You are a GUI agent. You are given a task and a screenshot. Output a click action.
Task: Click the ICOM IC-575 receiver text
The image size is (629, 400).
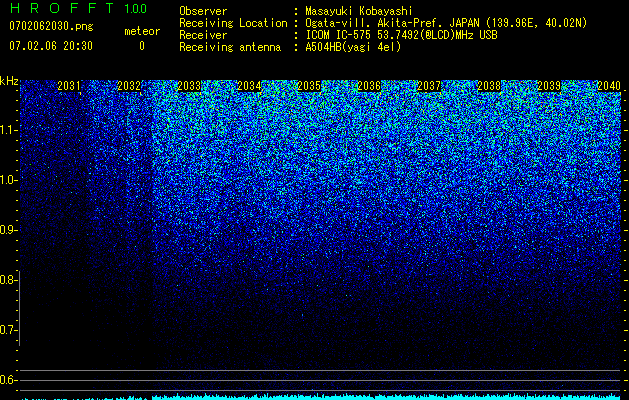[x=401, y=35]
